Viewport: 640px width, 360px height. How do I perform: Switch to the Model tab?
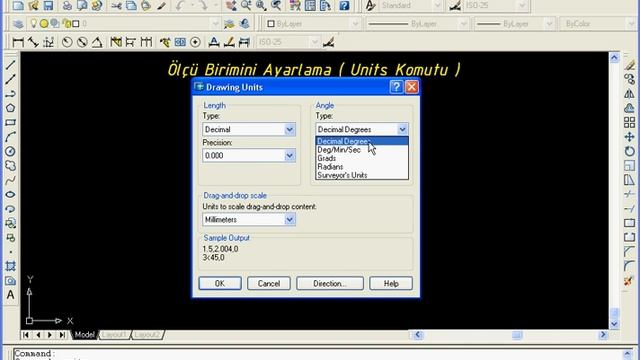click(84, 335)
